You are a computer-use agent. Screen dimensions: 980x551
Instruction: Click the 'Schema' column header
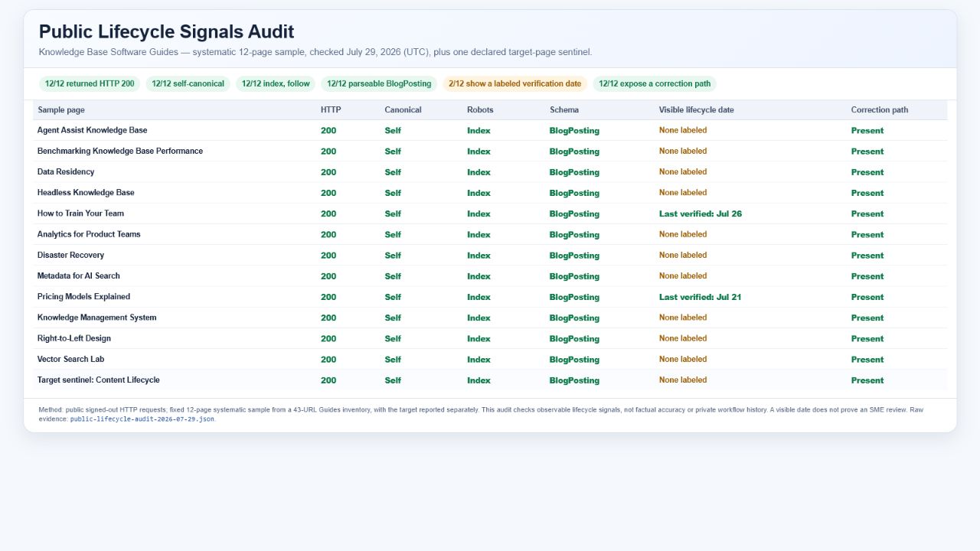(564, 110)
